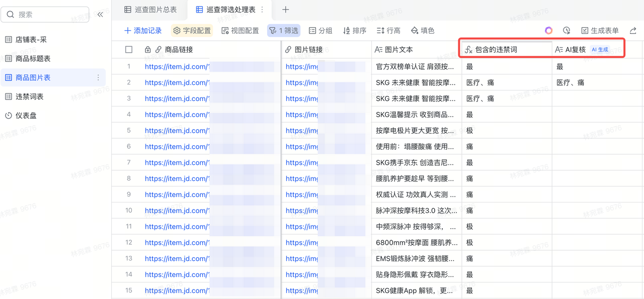644x299 pixels.
Task: Add a new table tab with plus icon
Action: coord(285,10)
